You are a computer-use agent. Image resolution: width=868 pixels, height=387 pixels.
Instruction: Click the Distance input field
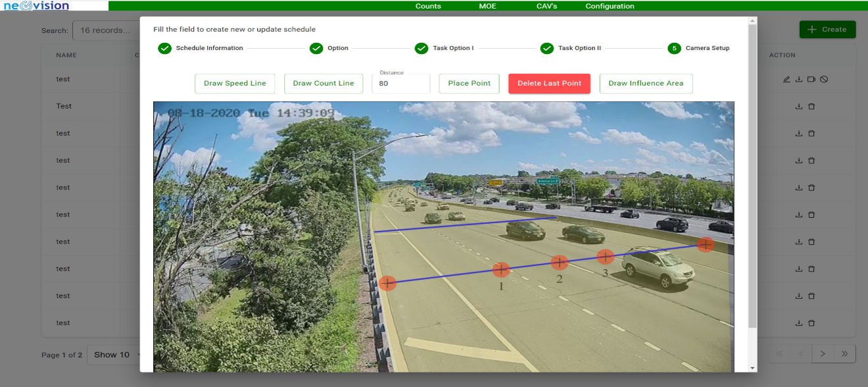pyautogui.click(x=401, y=84)
